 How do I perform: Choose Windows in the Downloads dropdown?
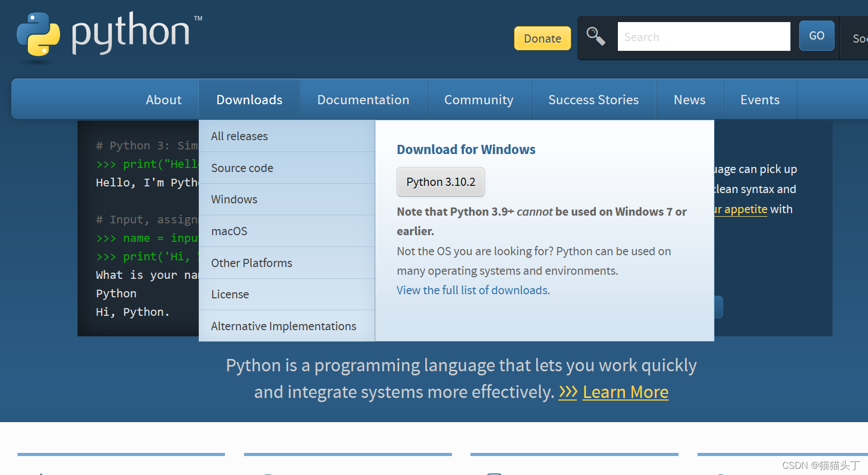287,199
